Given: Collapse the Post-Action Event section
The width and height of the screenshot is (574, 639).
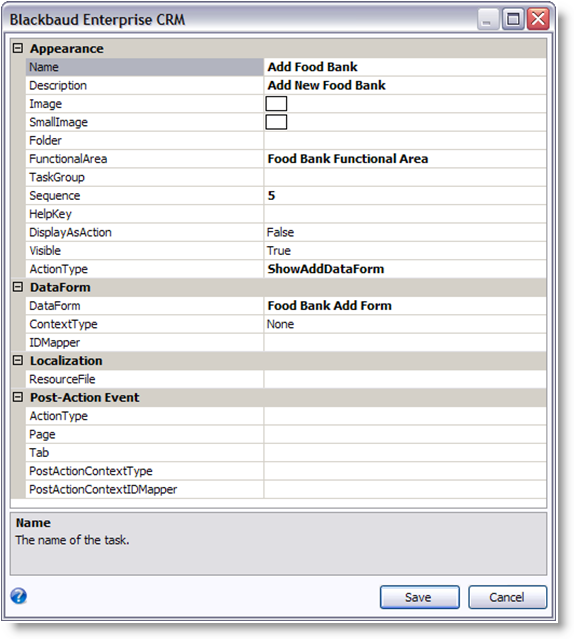Looking at the screenshot, I should 18,397.
